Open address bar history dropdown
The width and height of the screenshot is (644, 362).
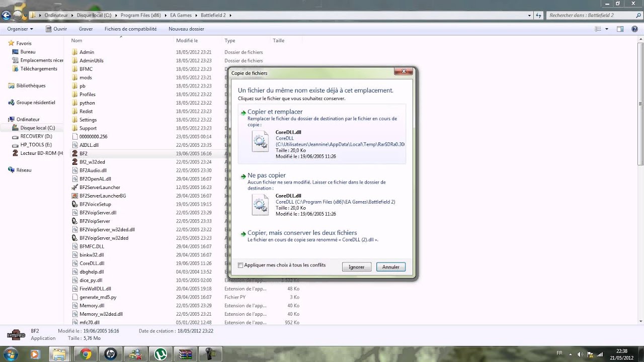click(529, 16)
